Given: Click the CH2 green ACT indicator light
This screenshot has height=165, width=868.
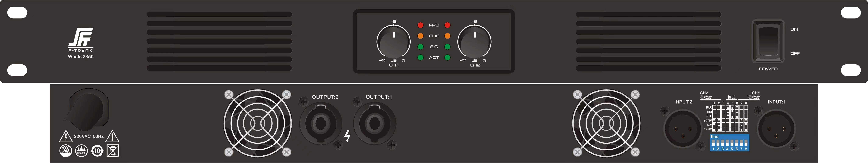Looking at the screenshot, I should [x=448, y=58].
